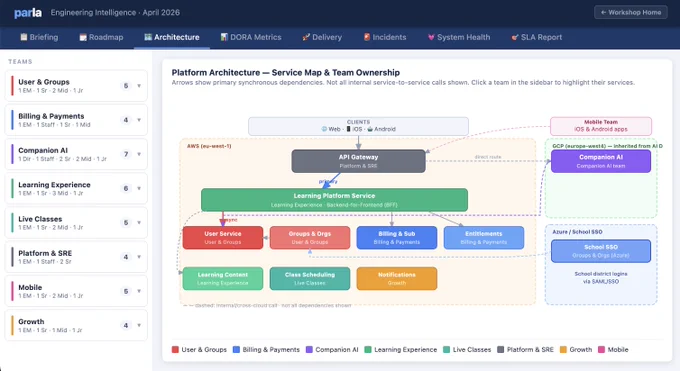This screenshot has height=371, width=680.
Task: Click the API Gateway service node
Action: pos(358,161)
